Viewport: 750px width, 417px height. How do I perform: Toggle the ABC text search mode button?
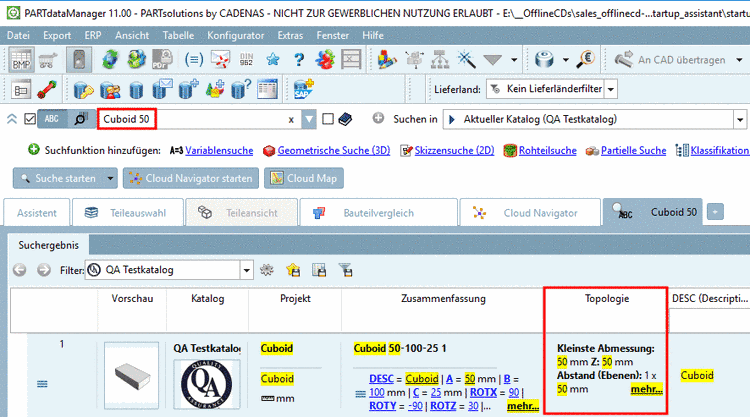pyautogui.click(x=52, y=119)
